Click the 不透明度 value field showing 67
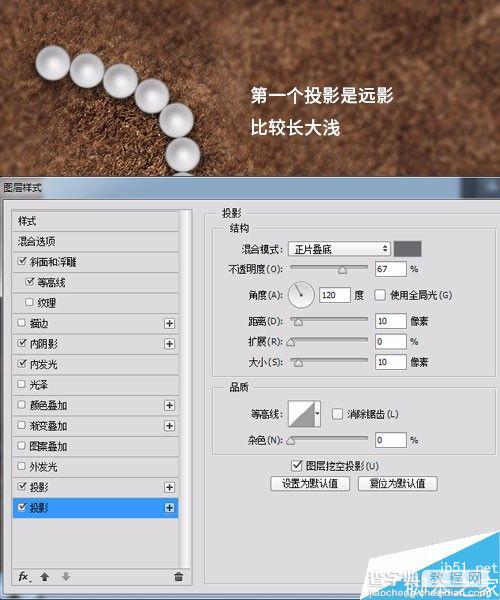 coord(390,269)
